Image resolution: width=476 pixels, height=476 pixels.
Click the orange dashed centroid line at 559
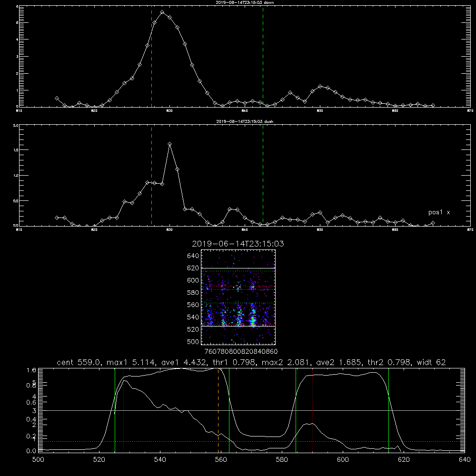tap(218, 410)
